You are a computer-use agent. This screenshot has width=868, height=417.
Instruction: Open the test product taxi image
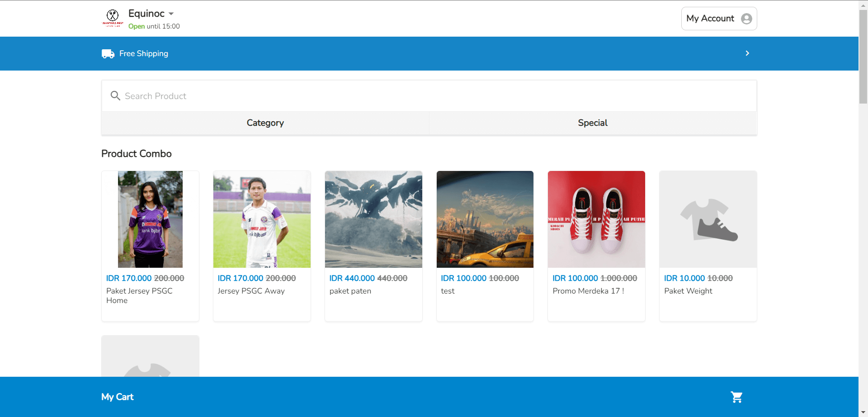(x=485, y=219)
